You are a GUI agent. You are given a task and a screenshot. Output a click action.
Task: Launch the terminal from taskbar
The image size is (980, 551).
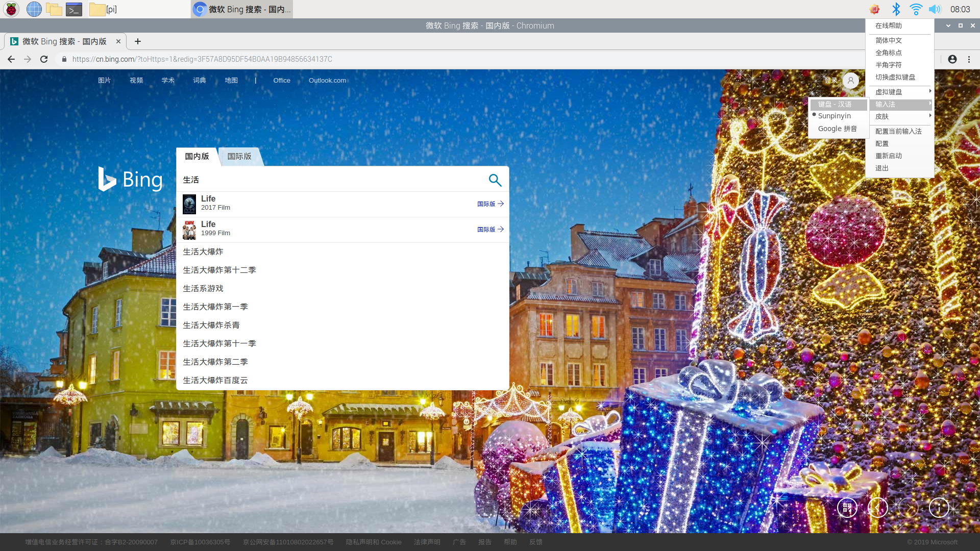[x=74, y=9]
